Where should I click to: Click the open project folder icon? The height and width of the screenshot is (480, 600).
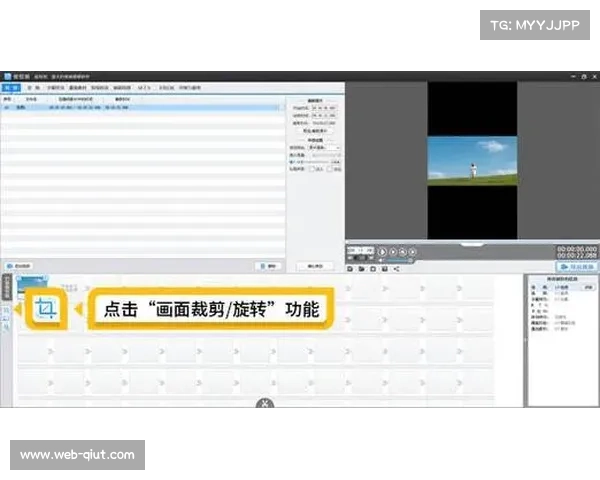(361, 269)
